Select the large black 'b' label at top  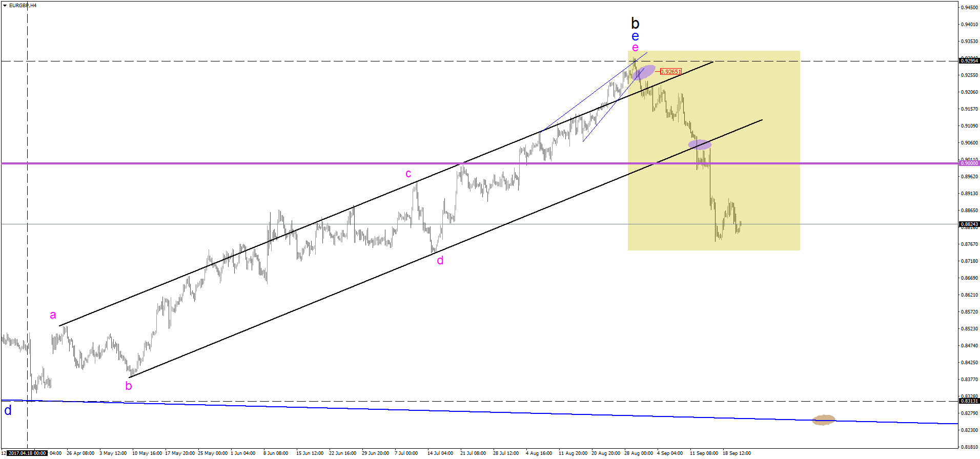pyautogui.click(x=635, y=23)
